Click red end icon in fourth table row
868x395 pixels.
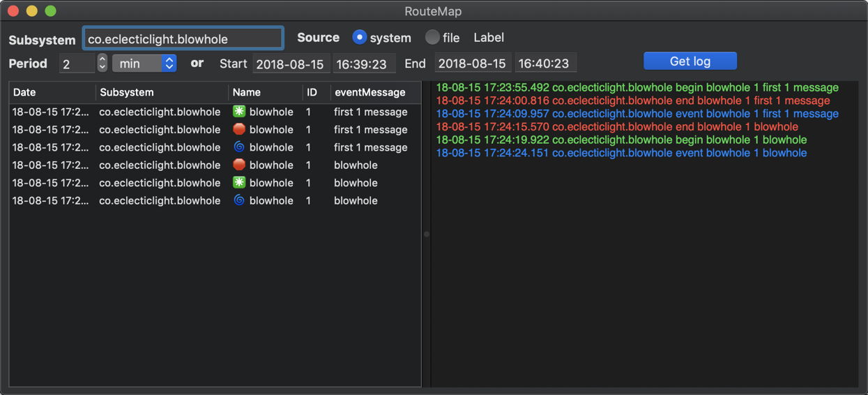[x=239, y=165]
